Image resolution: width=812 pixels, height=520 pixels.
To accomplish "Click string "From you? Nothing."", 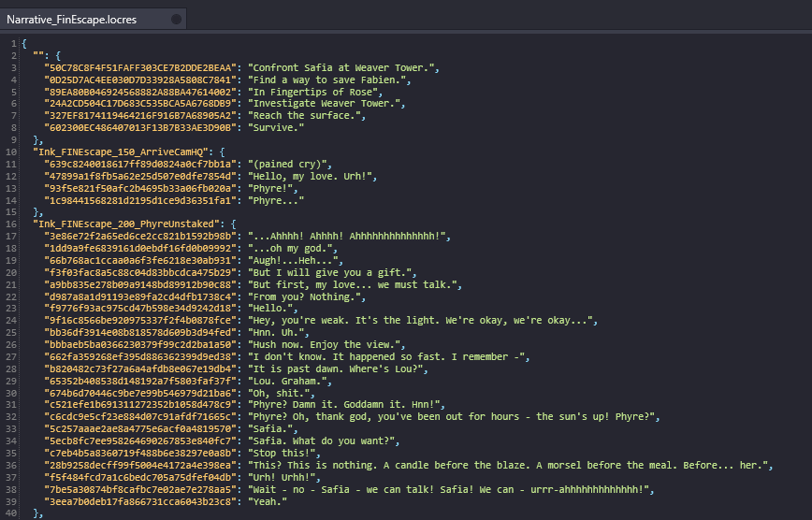I will 304,296.
